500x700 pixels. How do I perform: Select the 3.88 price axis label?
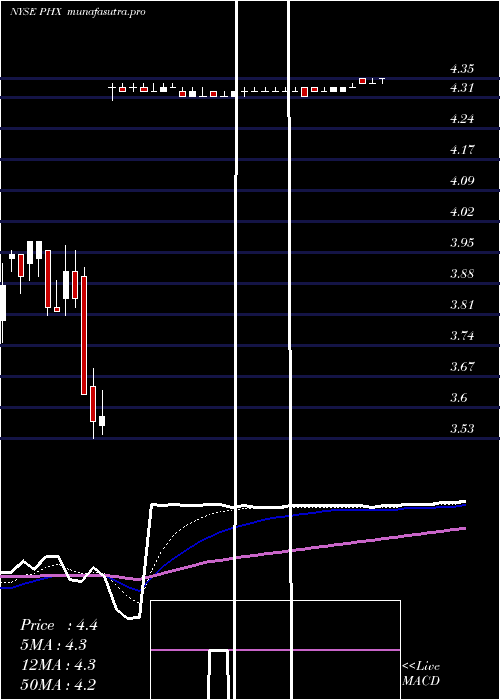[462, 274]
